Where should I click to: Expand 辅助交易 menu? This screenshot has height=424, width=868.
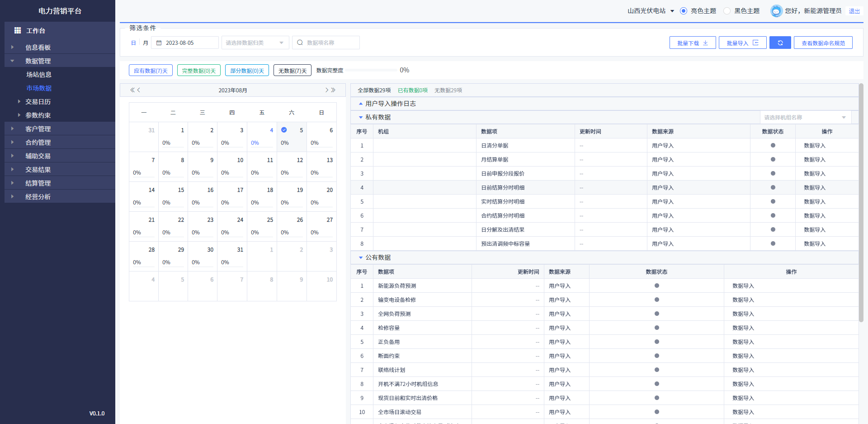60,156
